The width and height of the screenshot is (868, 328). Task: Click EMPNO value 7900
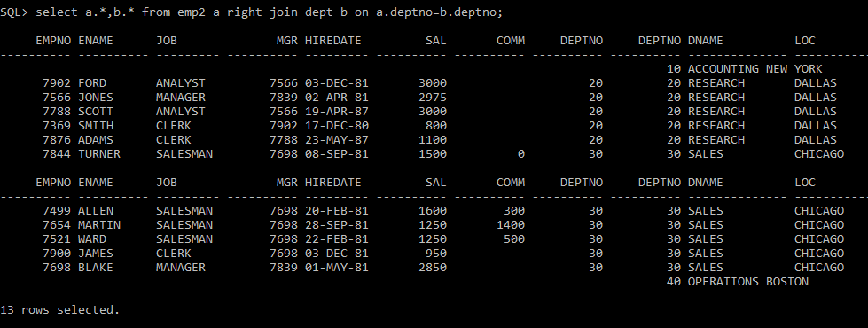[57, 254]
